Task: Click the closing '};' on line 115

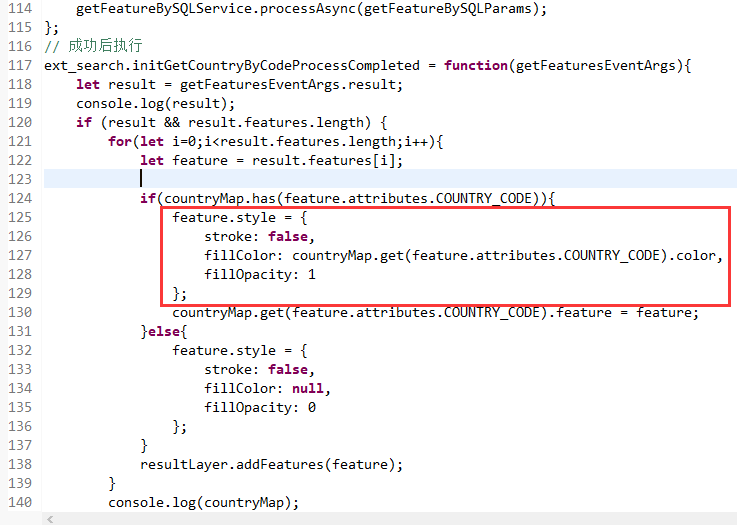Action: click(52, 28)
